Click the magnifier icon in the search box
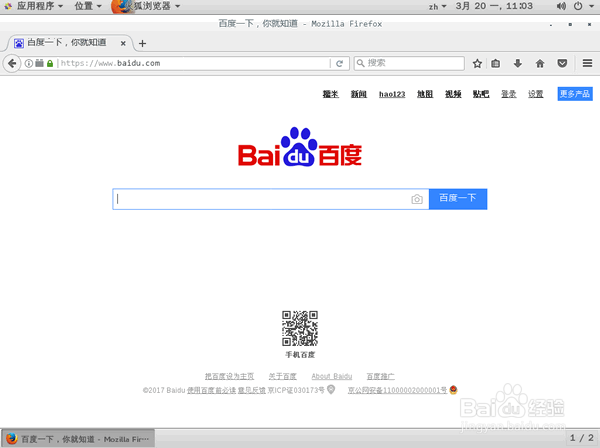The height and width of the screenshot is (448, 600). coord(360,63)
